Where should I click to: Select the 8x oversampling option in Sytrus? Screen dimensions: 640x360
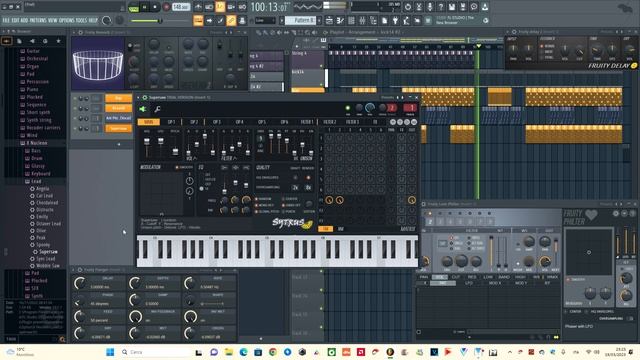pyautogui.click(x=308, y=187)
